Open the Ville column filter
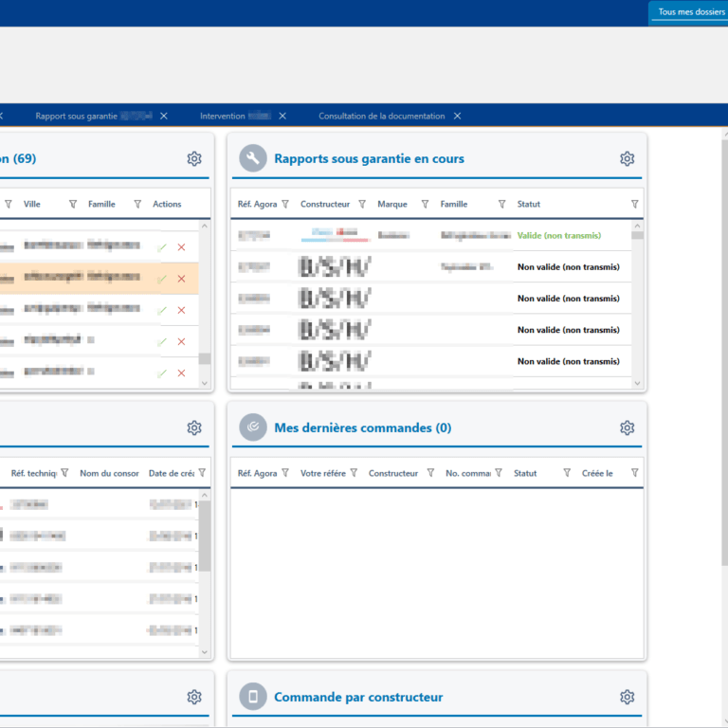Screen dimensions: 728x728 click(73, 204)
